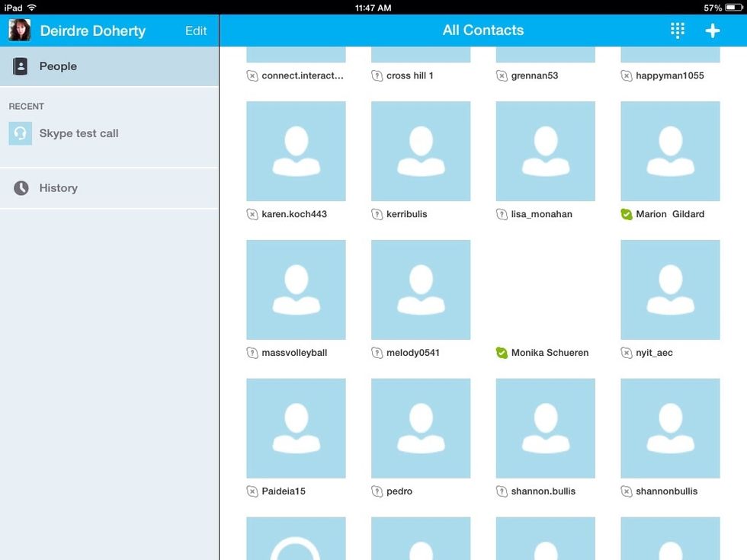Select the nyit_aec contact
The image size is (747, 560).
coord(670,290)
